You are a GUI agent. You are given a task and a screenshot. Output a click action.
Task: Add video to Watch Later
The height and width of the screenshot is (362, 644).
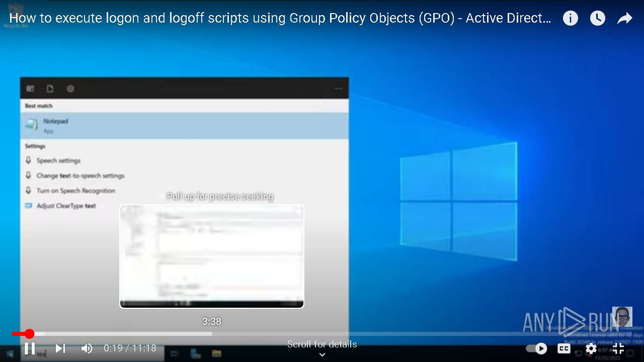point(597,19)
